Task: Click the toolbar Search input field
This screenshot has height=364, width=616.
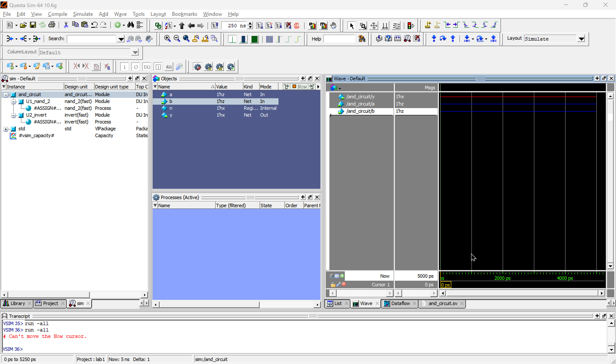Action: coord(91,39)
